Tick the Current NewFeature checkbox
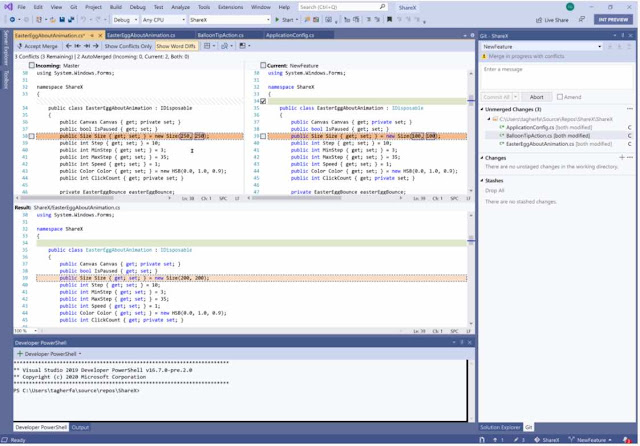The image size is (640, 446). (x=263, y=65)
